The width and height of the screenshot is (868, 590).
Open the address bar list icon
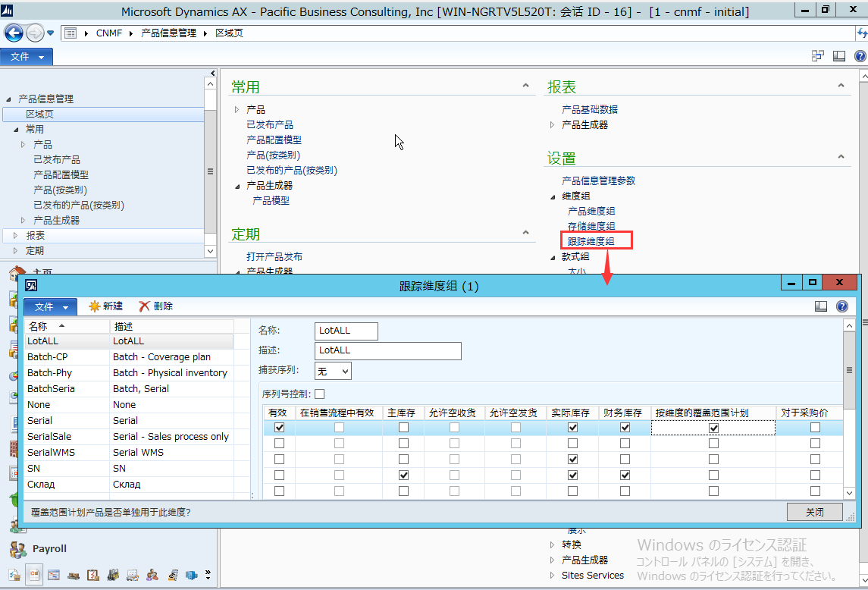71,33
